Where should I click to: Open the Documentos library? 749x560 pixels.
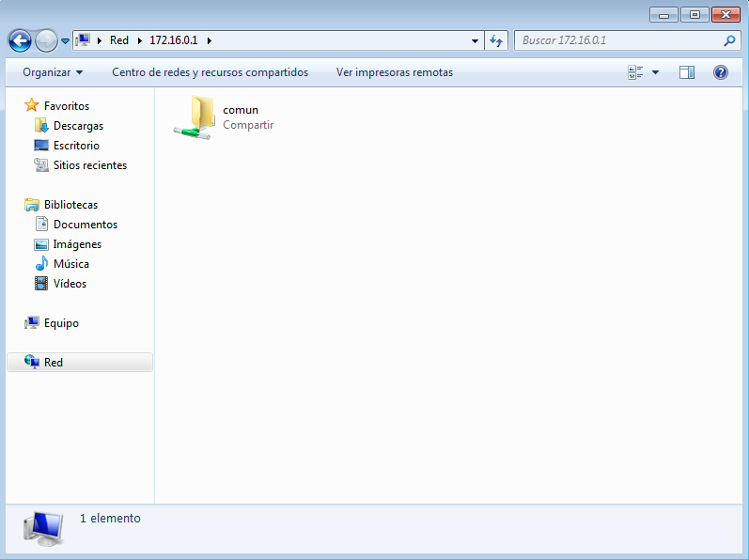coord(85,225)
